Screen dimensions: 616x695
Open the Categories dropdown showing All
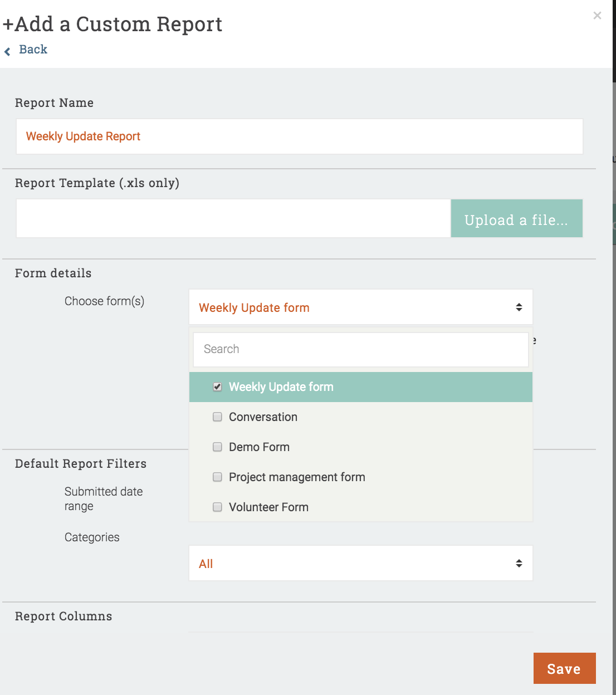pyautogui.click(x=360, y=564)
